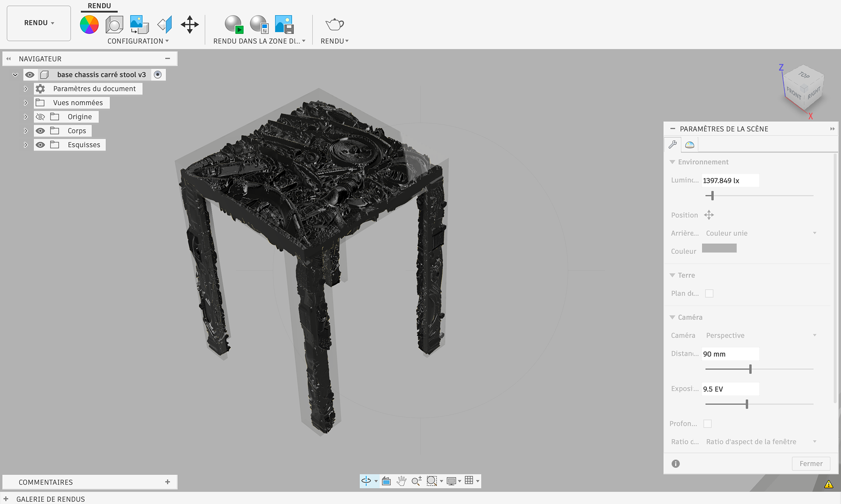Screen dimensions: 841x504
Task: Open the Orbit type dropdown arrow
Action: point(376,481)
